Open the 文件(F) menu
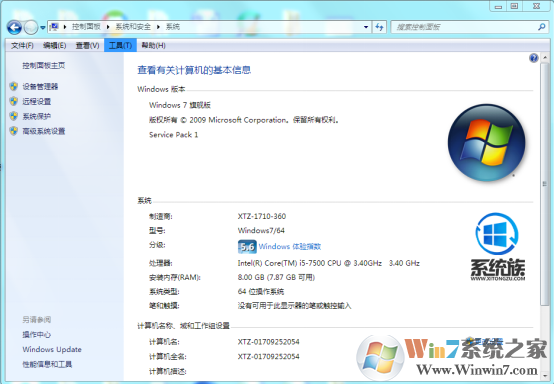The width and height of the screenshot is (554, 384). 22,46
